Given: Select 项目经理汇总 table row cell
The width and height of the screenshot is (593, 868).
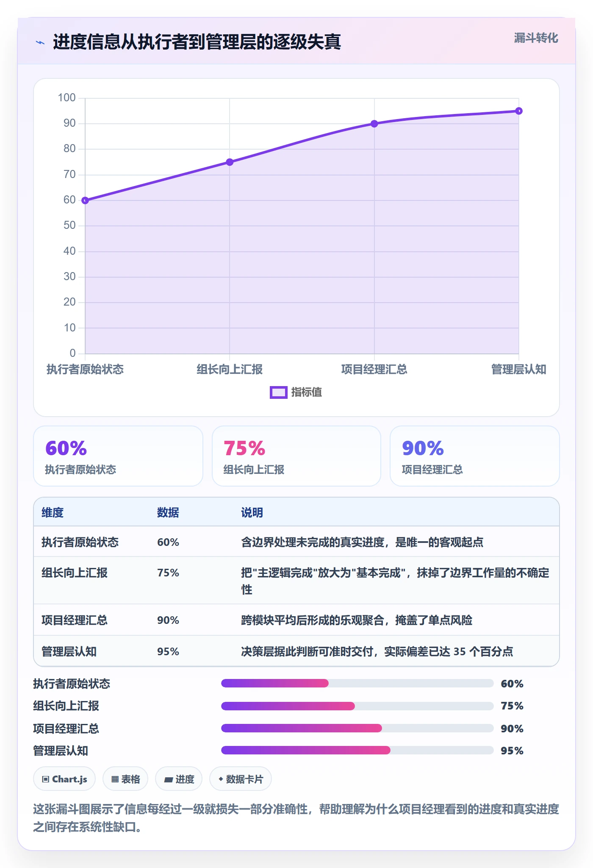Looking at the screenshot, I should click(x=75, y=620).
